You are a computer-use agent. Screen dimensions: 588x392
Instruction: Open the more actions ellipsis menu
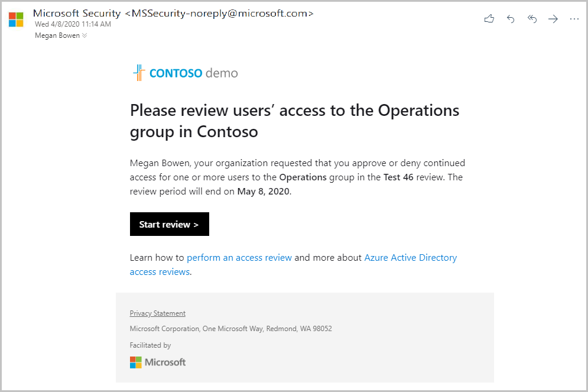(x=574, y=18)
